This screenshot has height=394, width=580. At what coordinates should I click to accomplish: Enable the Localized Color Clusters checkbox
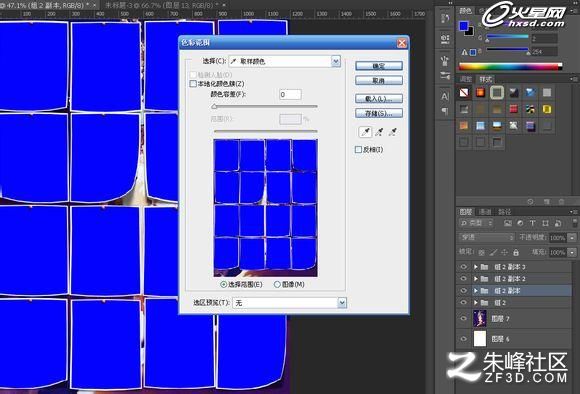[x=193, y=84]
